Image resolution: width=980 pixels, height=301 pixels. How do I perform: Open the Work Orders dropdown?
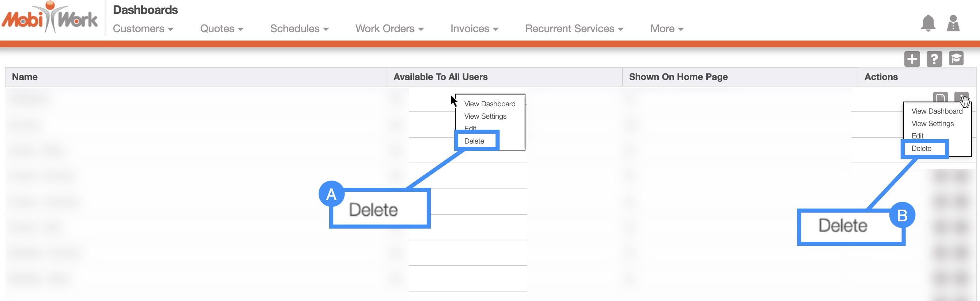389,29
